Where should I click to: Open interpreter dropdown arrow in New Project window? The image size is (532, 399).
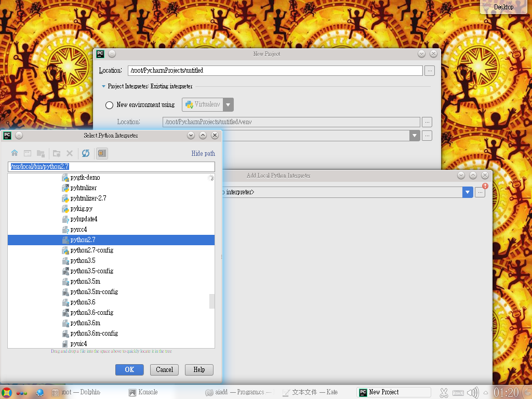click(415, 136)
